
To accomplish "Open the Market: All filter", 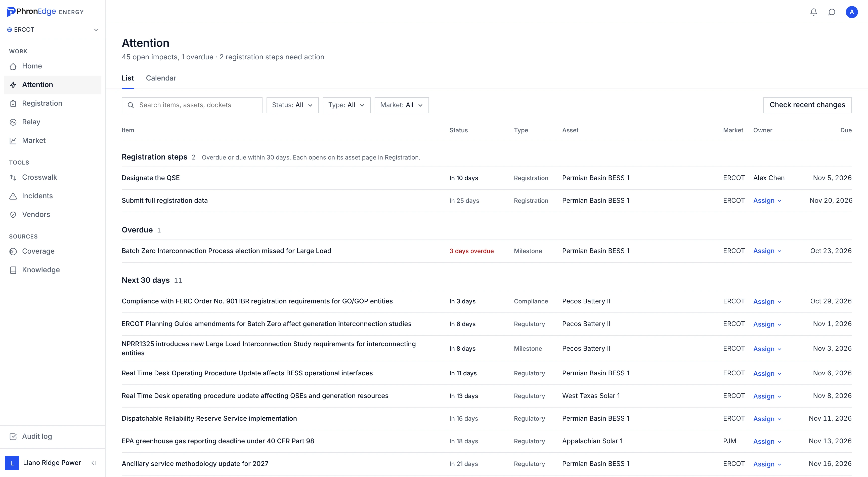I will click(x=401, y=105).
